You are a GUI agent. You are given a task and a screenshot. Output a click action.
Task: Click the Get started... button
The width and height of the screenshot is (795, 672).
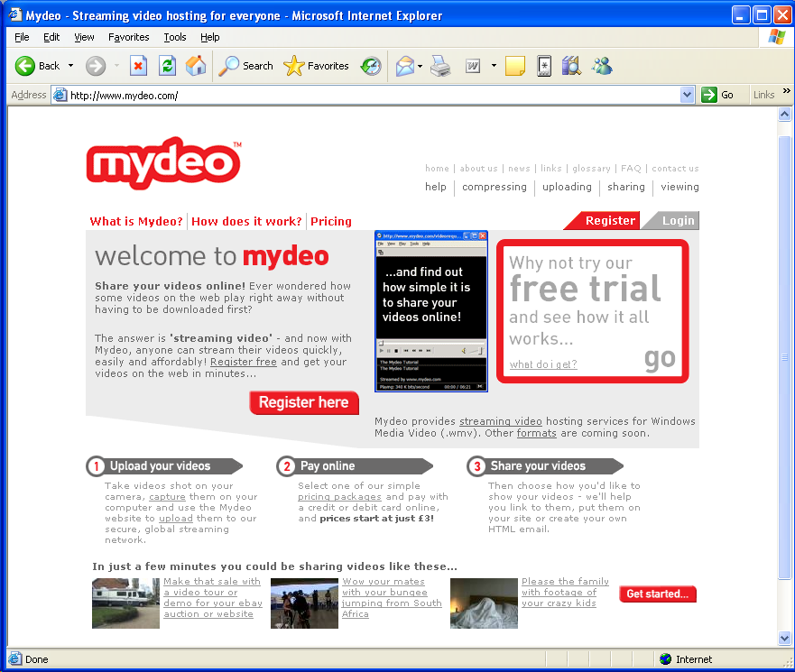tap(658, 594)
